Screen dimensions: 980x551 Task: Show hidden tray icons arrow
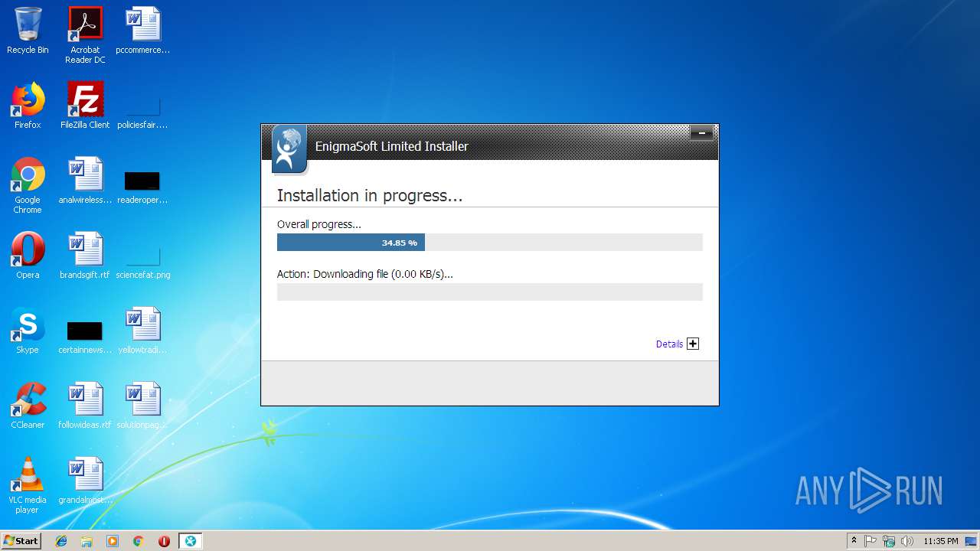pyautogui.click(x=854, y=541)
